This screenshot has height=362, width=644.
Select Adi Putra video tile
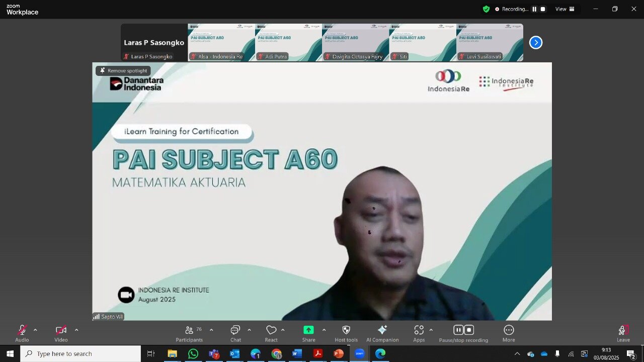(x=288, y=43)
